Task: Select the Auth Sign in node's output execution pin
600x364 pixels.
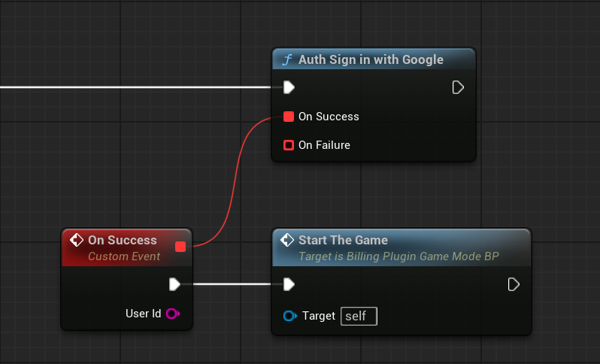Action: (x=458, y=88)
